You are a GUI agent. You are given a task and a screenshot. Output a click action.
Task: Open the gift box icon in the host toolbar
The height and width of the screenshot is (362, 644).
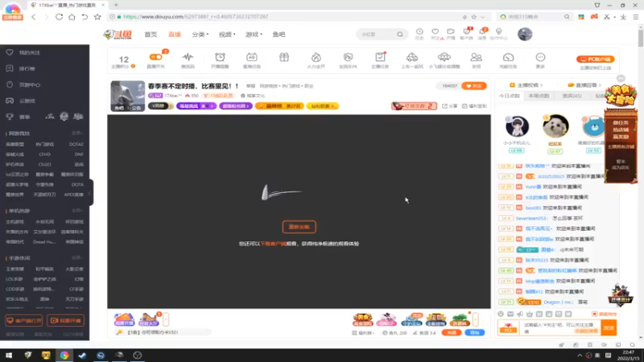pyautogui.click(x=284, y=57)
